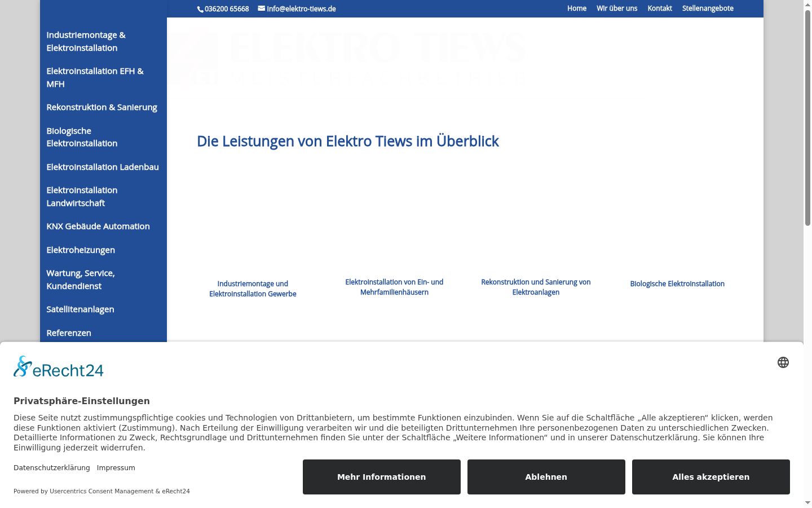812x508 pixels.
Task: Open the sidebar item Biologische Elektroinstallation
Action: [x=82, y=137]
